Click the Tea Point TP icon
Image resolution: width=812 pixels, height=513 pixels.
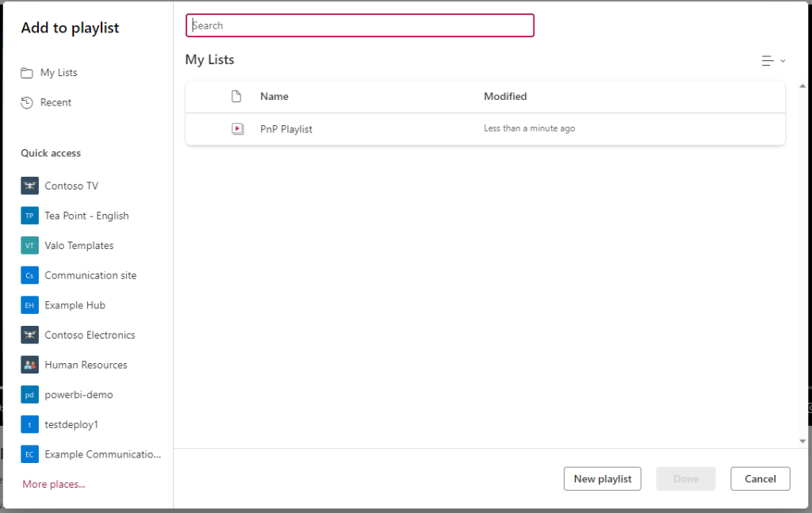(x=29, y=216)
